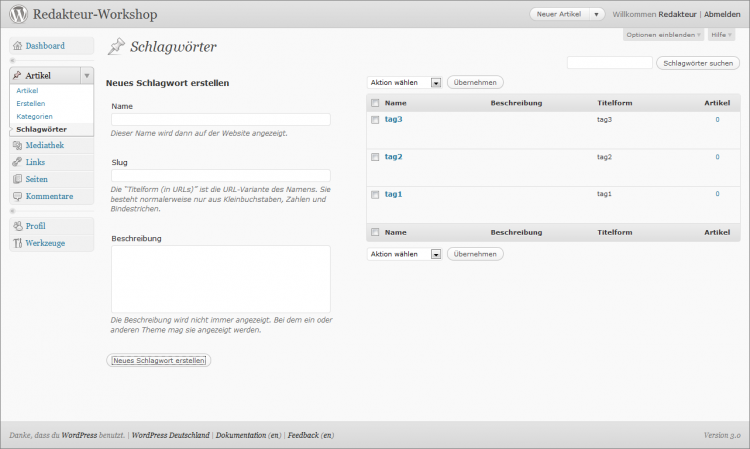
Task: Click the Werkzeuge tools icon
Action: pyautogui.click(x=17, y=243)
